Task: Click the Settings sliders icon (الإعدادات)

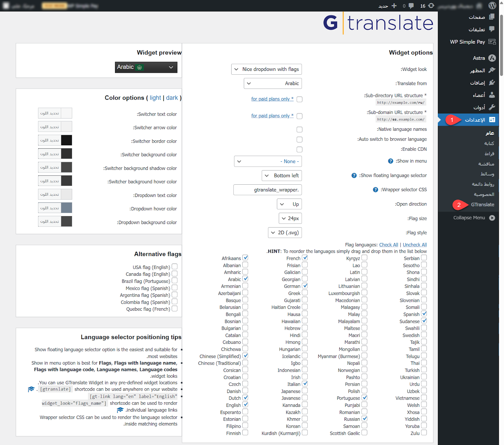Action: point(492,120)
